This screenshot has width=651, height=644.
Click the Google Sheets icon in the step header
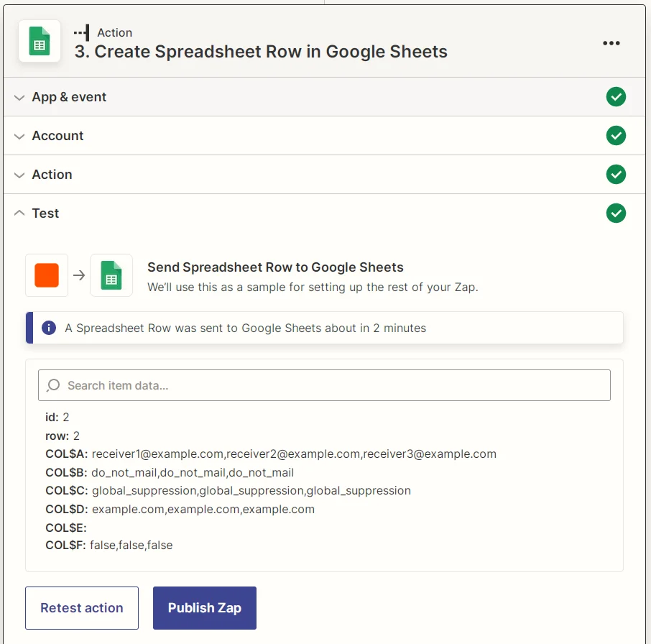[39, 41]
